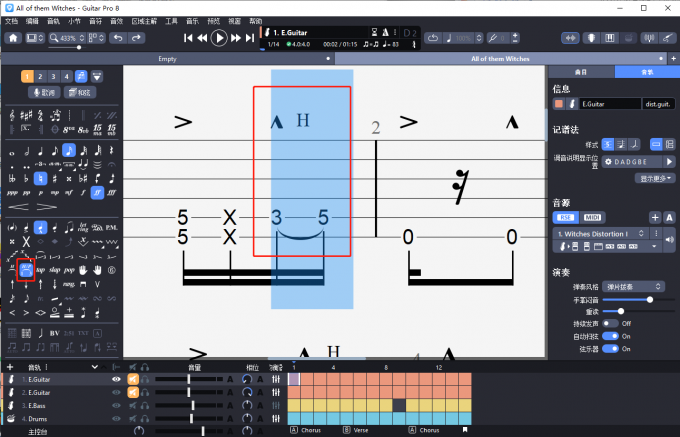The image size is (680, 437).
Task: Select the tap technique icon
Action: coord(41,270)
